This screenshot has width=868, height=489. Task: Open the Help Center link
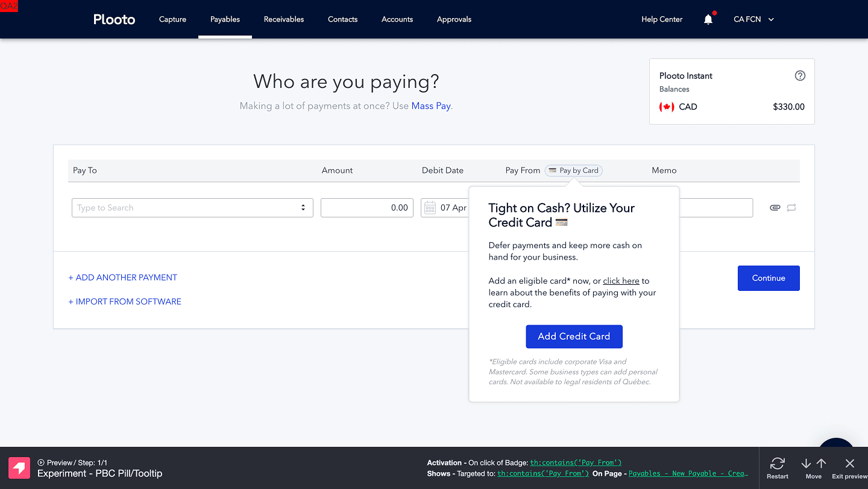click(662, 19)
